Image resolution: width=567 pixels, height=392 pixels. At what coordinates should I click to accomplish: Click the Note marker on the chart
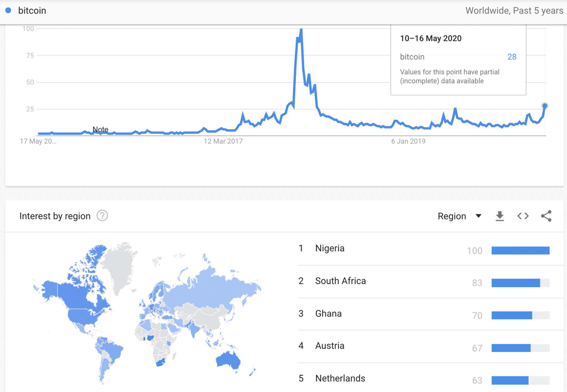click(100, 129)
